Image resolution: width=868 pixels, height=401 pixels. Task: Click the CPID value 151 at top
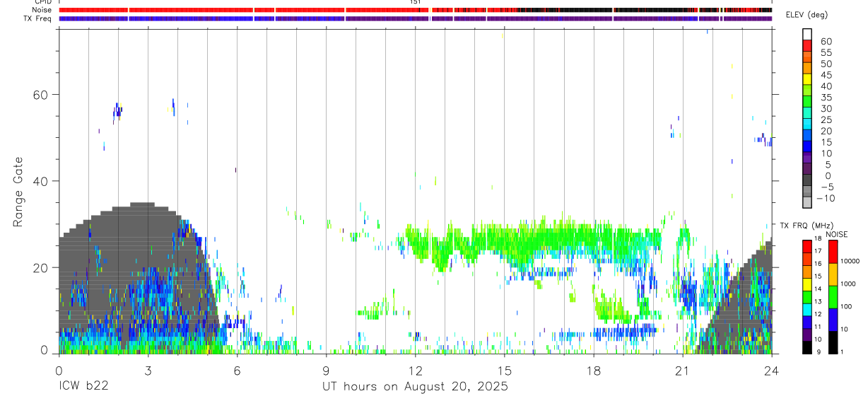pos(416,2)
